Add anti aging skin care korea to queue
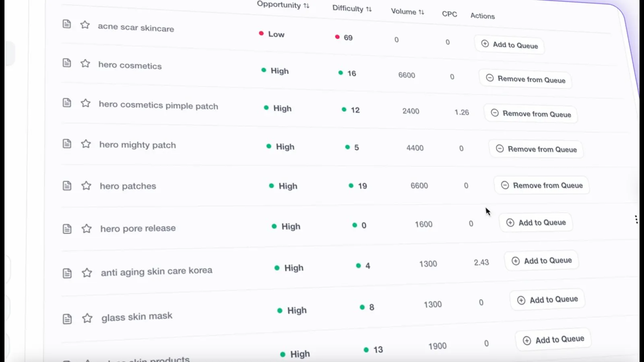 point(541,261)
